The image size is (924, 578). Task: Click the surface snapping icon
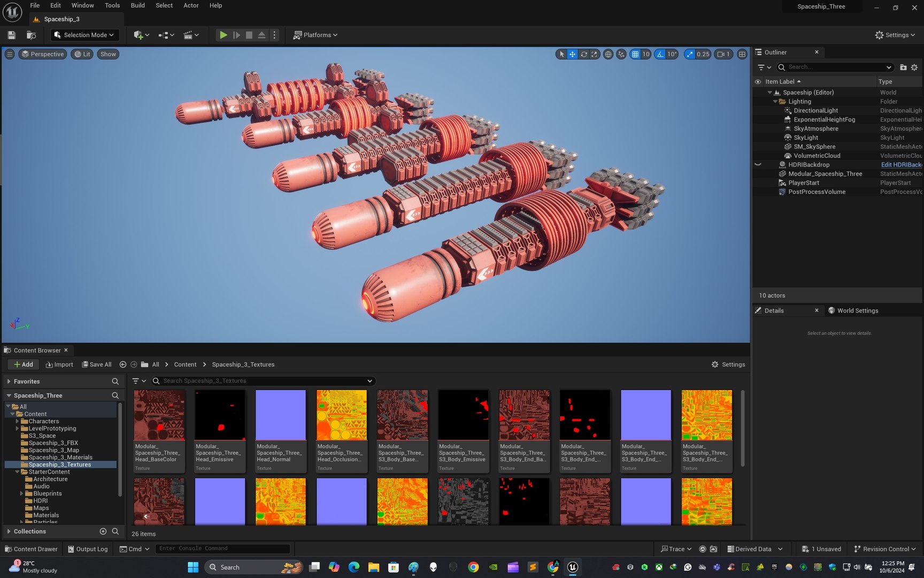[621, 54]
